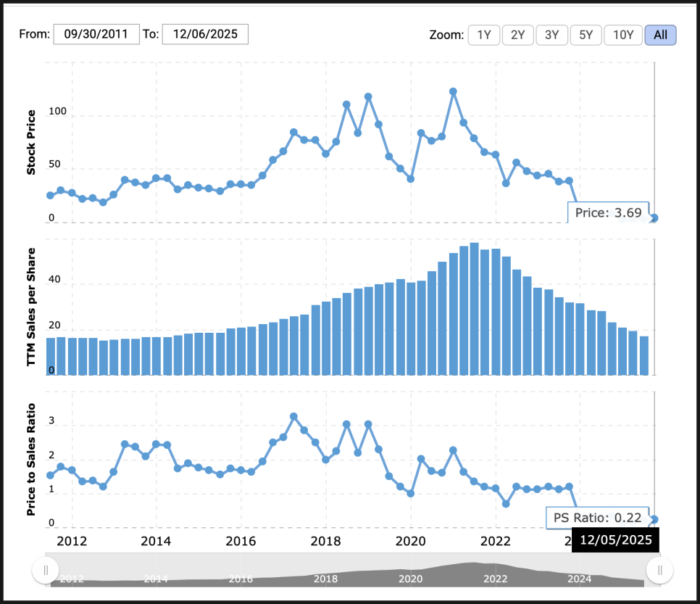Click the PS Ratio: 0.22 tooltip

597,518
